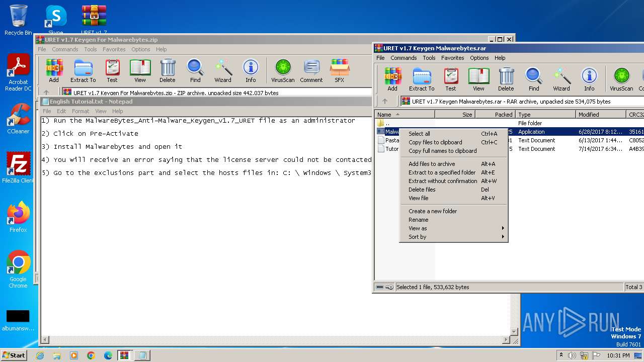The height and width of the screenshot is (362, 644).
Task: Open Edit menu in Notepad
Action: coord(61,111)
